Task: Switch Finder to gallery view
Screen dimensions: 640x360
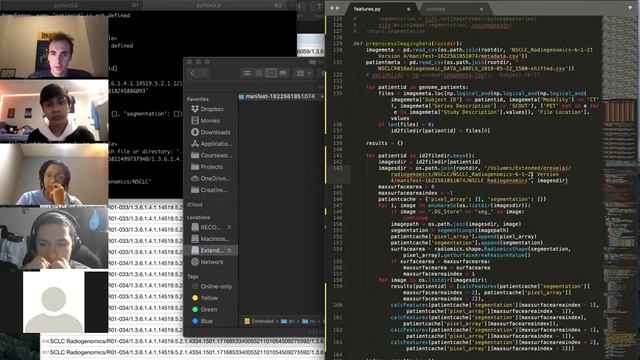Action: tap(283, 73)
